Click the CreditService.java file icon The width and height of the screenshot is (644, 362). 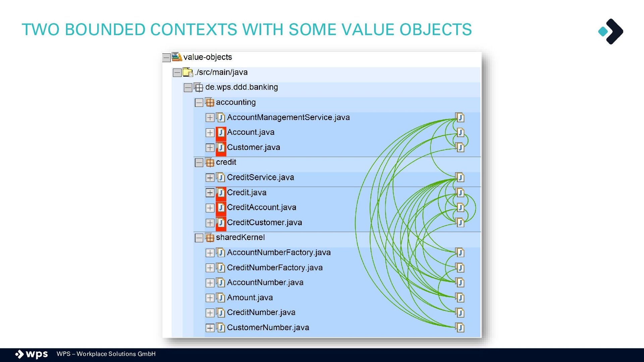click(x=221, y=177)
